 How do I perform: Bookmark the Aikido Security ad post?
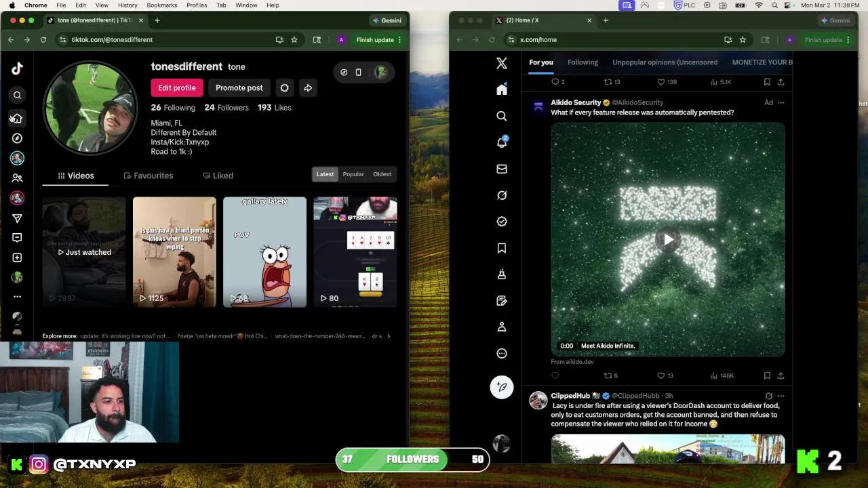pos(767,375)
